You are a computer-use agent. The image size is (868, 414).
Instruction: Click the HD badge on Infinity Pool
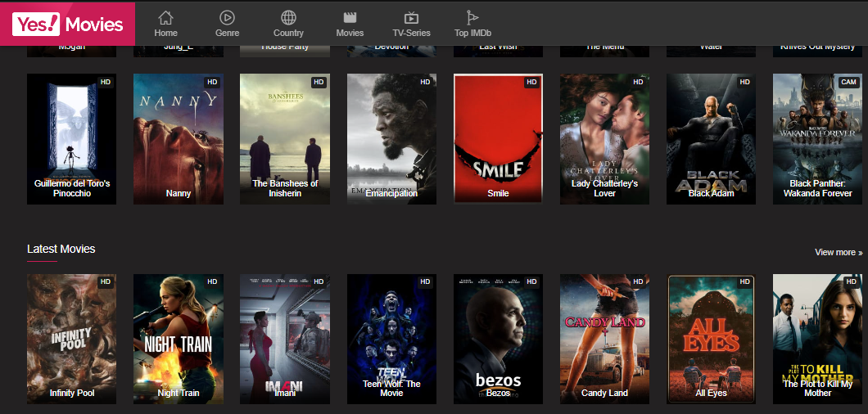pos(105,281)
